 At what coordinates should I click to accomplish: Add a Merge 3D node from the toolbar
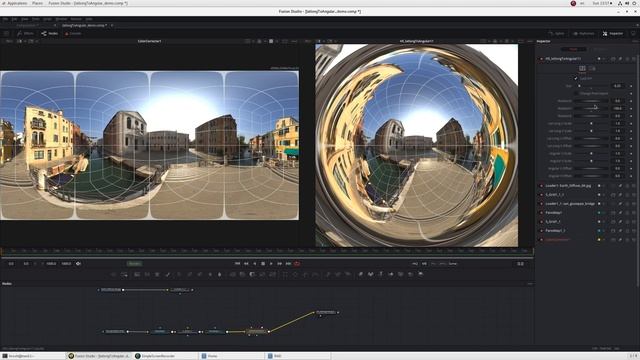coord(391,274)
